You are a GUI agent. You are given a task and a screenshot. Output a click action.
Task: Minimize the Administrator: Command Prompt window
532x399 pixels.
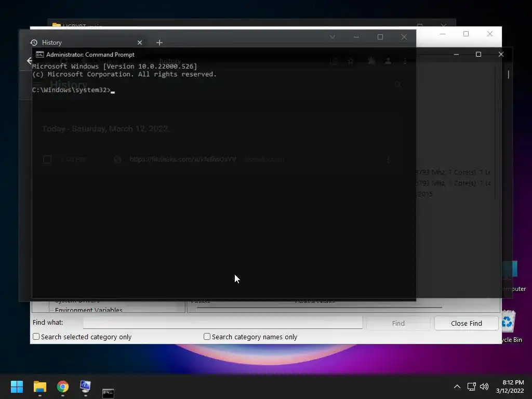pos(456,54)
